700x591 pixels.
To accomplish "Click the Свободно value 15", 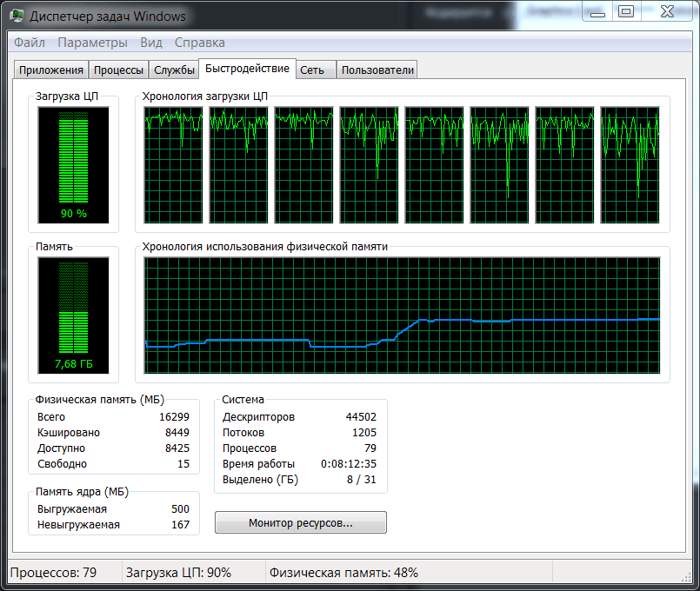I will pyautogui.click(x=183, y=464).
